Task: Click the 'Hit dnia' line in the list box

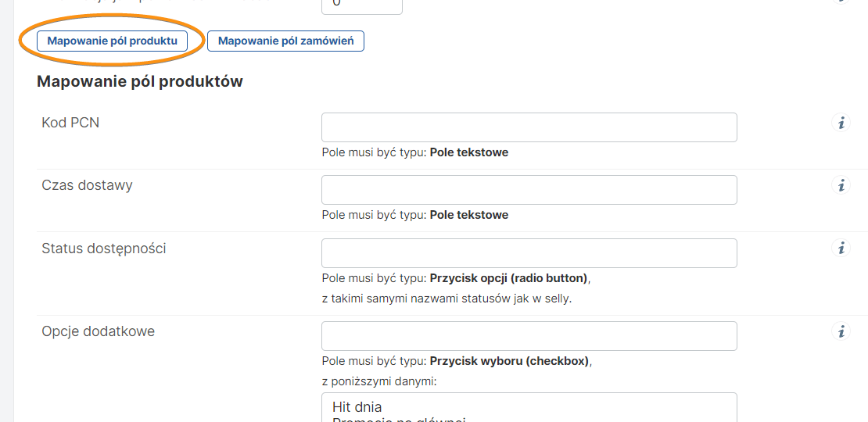Action: pos(357,406)
